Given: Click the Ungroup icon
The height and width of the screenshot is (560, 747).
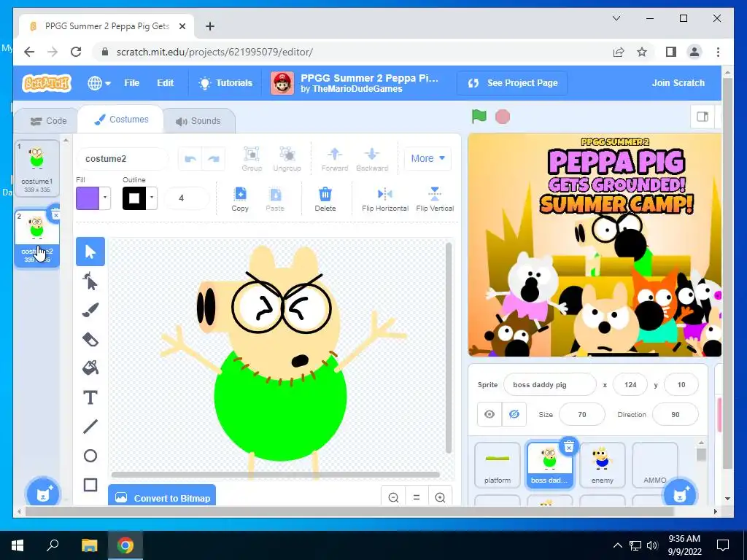Looking at the screenshot, I should [x=287, y=158].
